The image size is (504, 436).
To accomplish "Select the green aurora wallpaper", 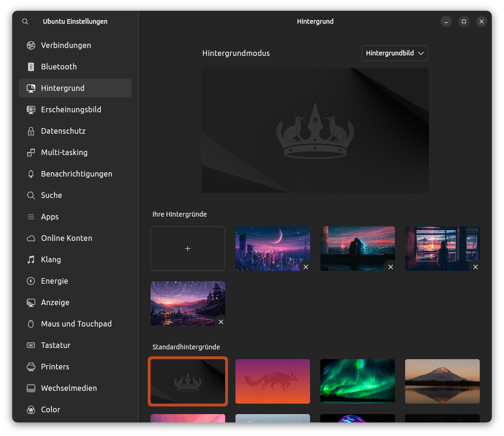I will coord(358,381).
